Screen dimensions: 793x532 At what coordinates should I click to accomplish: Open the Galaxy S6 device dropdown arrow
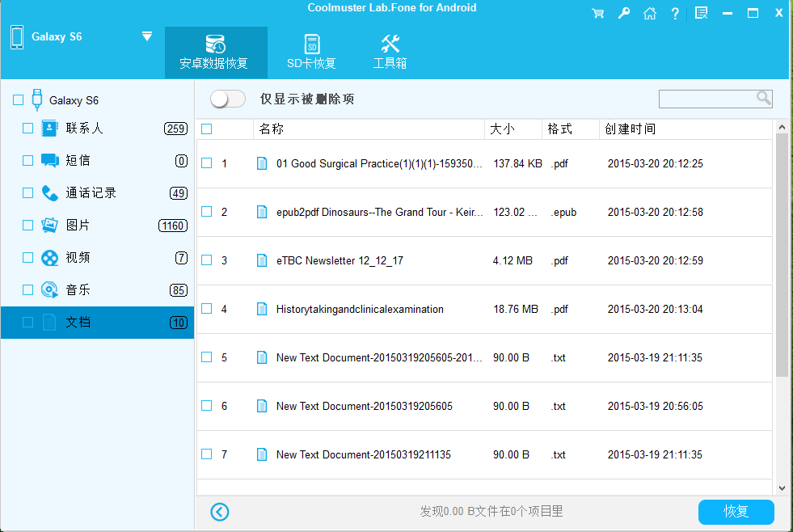147,36
